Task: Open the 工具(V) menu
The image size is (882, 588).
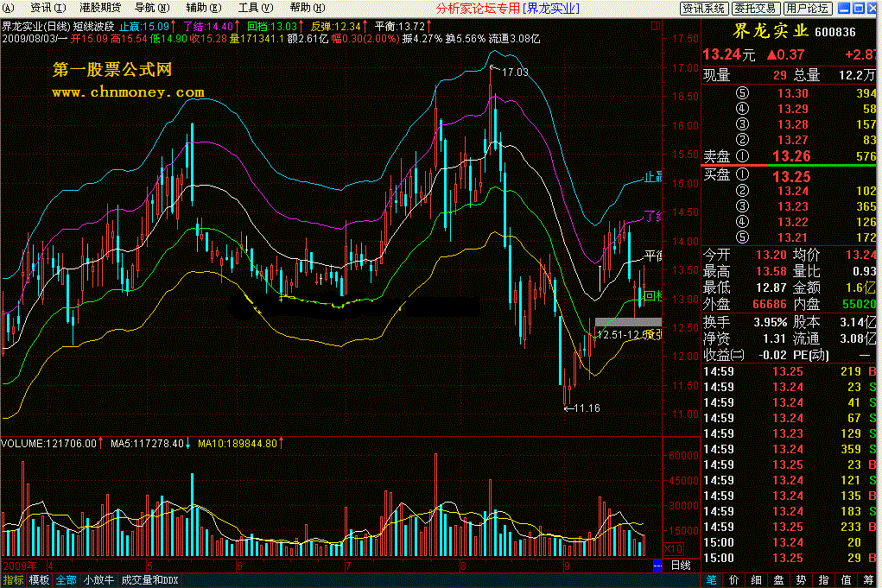Action: [x=256, y=8]
